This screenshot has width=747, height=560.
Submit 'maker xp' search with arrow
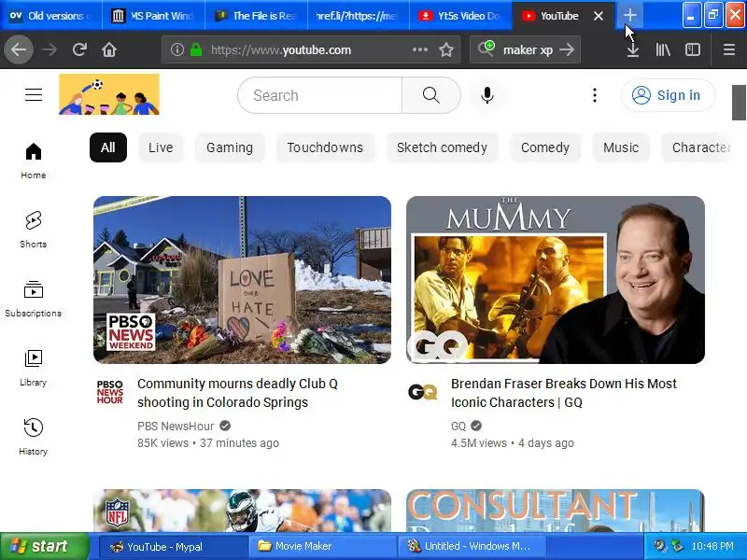(567, 49)
